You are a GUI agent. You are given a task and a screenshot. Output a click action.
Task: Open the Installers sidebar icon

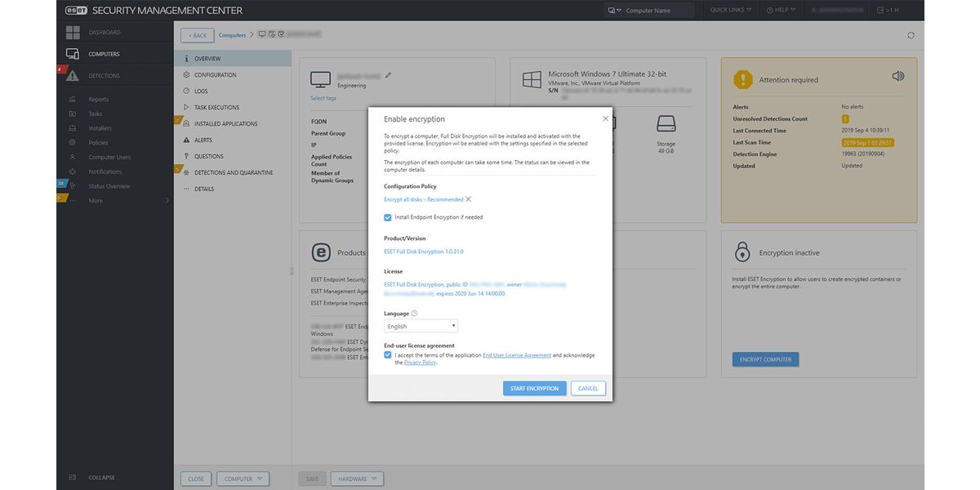click(x=73, y=128)
